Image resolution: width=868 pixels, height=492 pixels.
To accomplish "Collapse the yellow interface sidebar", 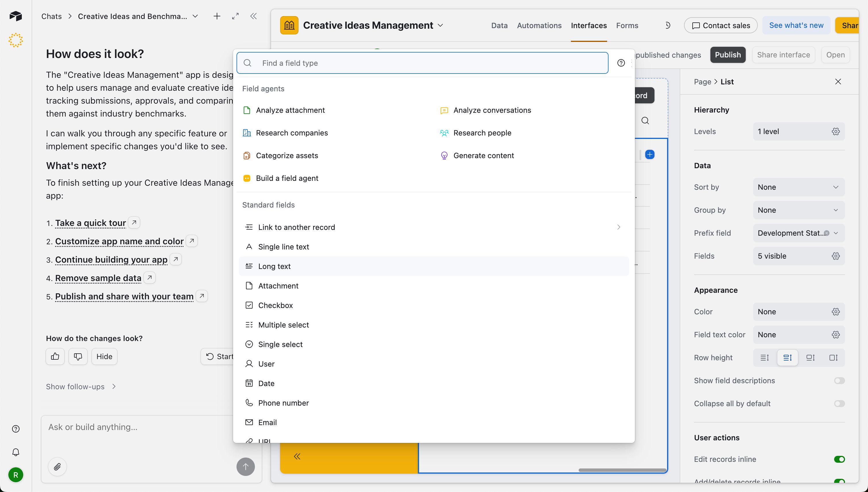I will tap(297, 456).
